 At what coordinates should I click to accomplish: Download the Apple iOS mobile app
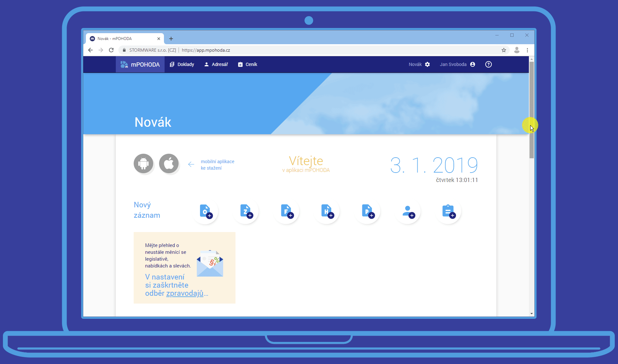(x=169, y=163)
